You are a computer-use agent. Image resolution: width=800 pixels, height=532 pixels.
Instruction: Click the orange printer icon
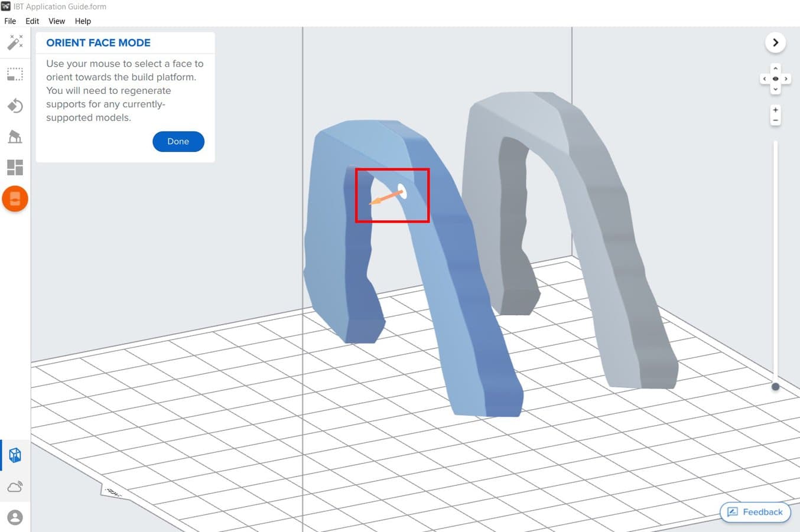(15, 199)
